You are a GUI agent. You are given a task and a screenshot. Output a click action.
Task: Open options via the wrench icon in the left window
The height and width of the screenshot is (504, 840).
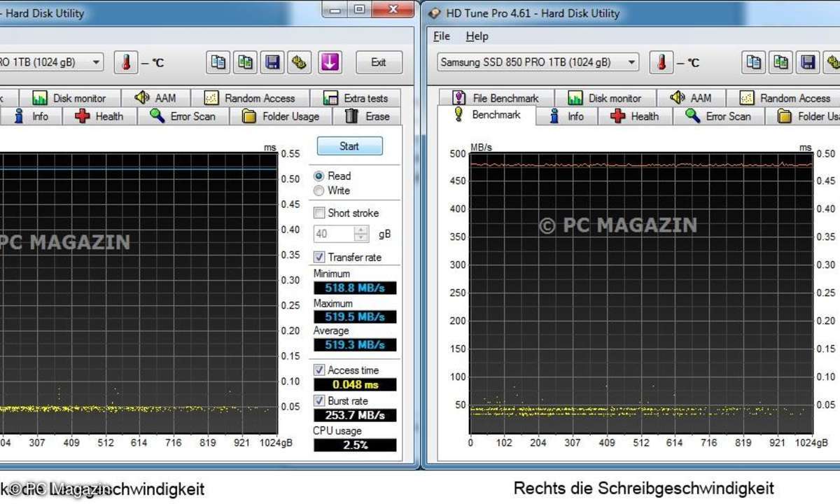(x=300, y=62)
